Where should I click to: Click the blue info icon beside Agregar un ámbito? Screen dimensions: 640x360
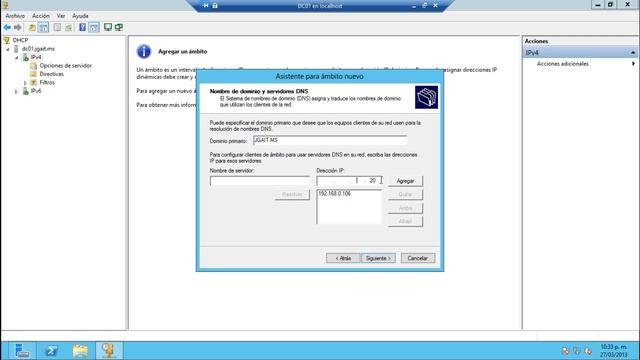tap(144, 51)
